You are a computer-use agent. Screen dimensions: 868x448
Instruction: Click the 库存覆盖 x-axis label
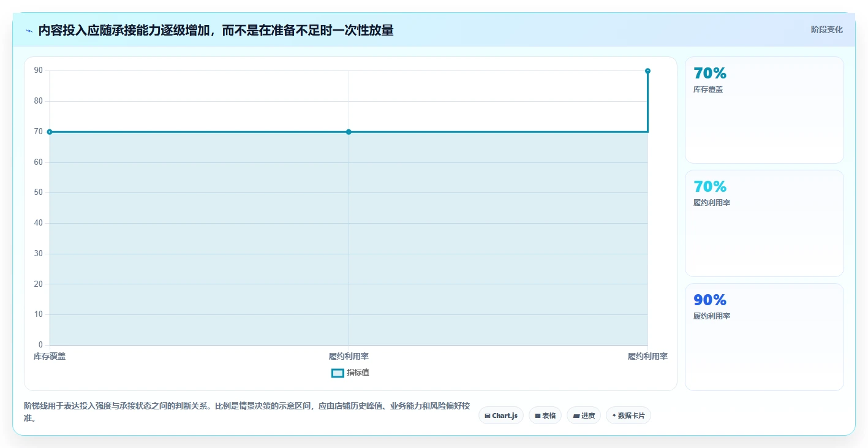pos(50,356)
